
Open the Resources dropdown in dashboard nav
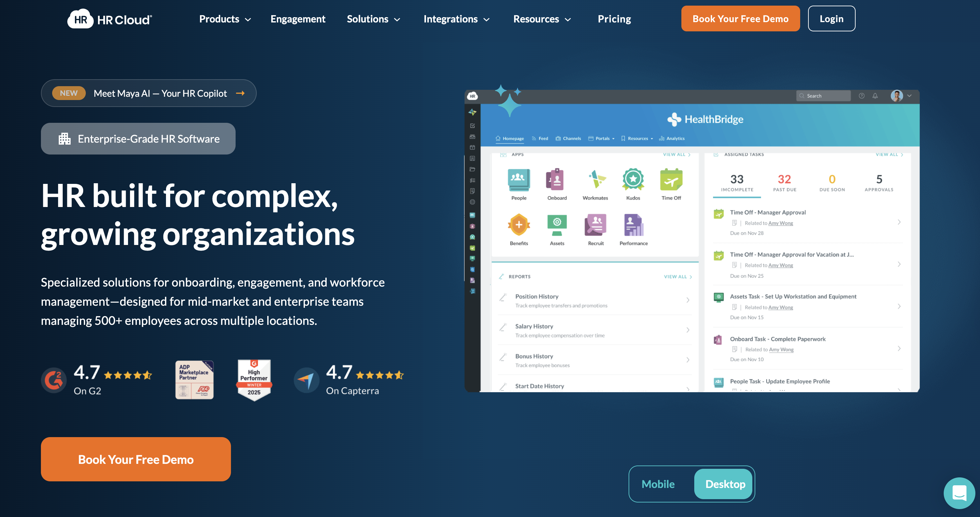pos(637,139)
